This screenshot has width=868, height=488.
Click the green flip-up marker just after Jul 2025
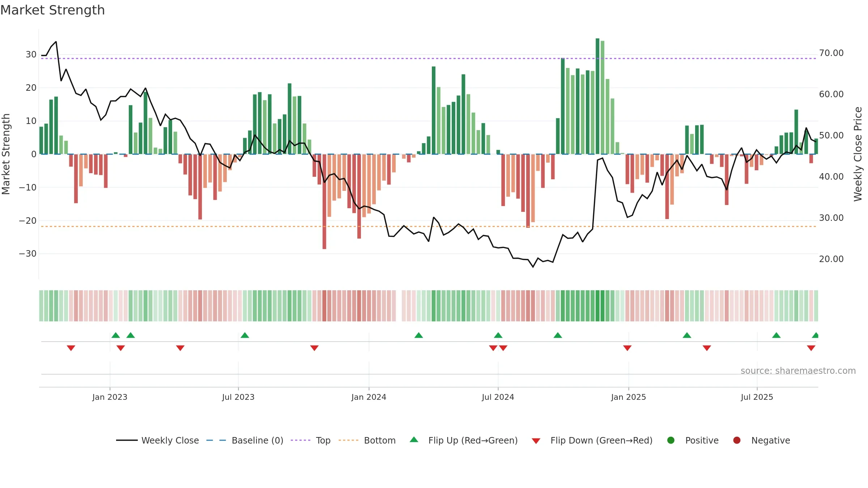pyautogui.click(x=776, y=335)
